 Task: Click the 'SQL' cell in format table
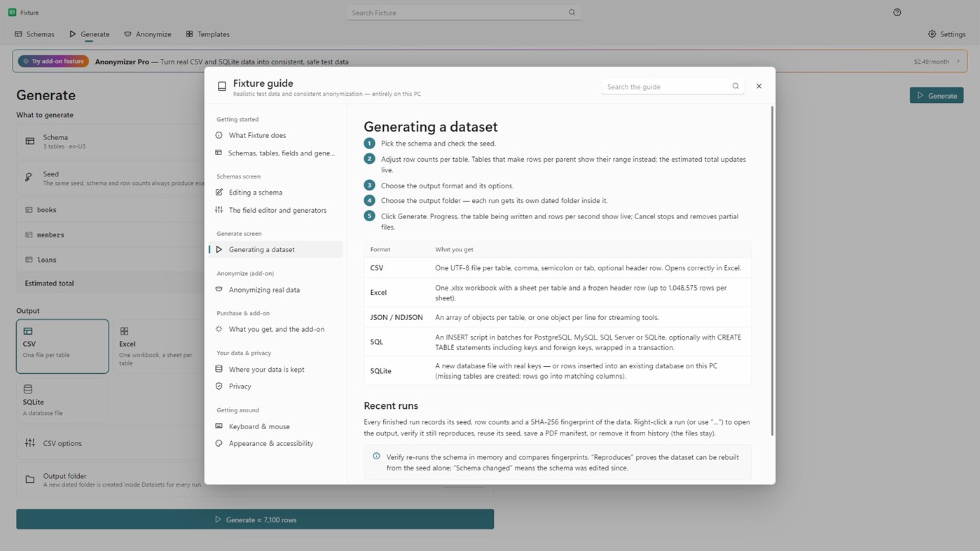pyautogui.click(x=377, y=342)
